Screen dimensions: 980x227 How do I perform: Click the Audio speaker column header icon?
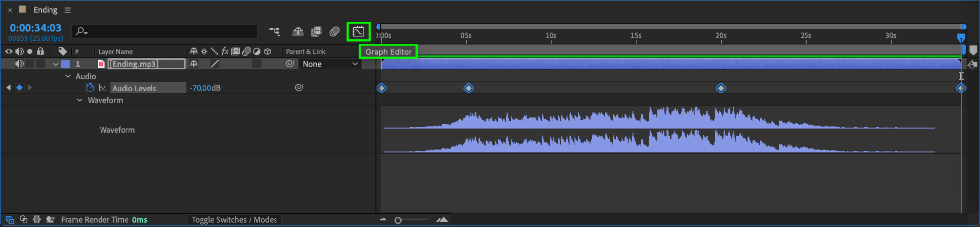(x=19, y=51)
